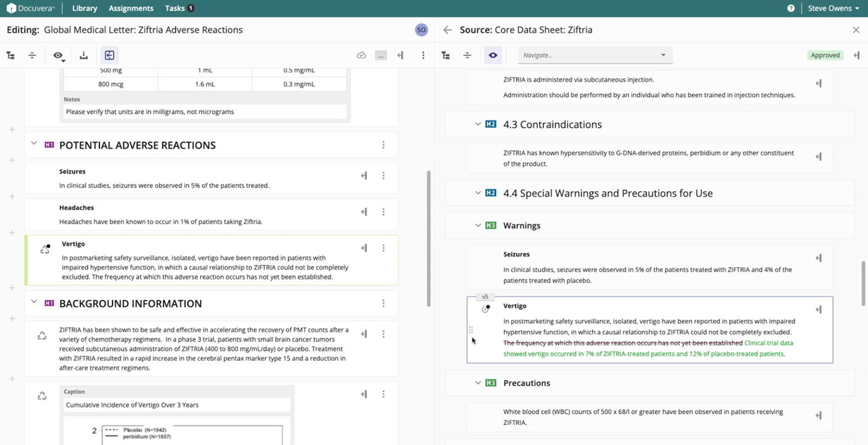Open comments for the Source Seizures block
This screenshot has width=868, height=445.
point(819,258)
